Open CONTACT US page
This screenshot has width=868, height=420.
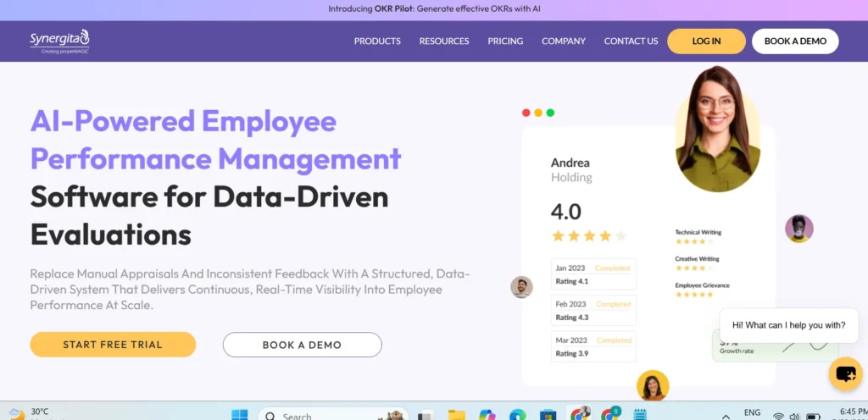tap(631, 41)
